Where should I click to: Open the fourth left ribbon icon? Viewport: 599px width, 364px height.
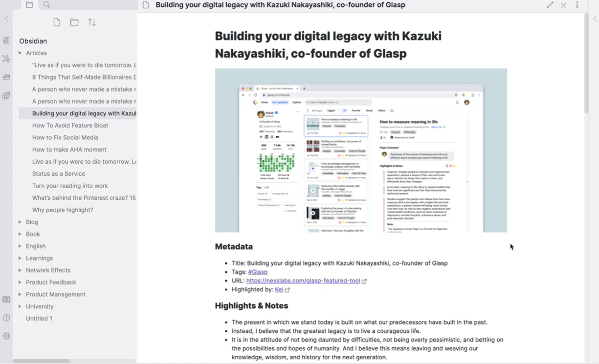point(6,96)
